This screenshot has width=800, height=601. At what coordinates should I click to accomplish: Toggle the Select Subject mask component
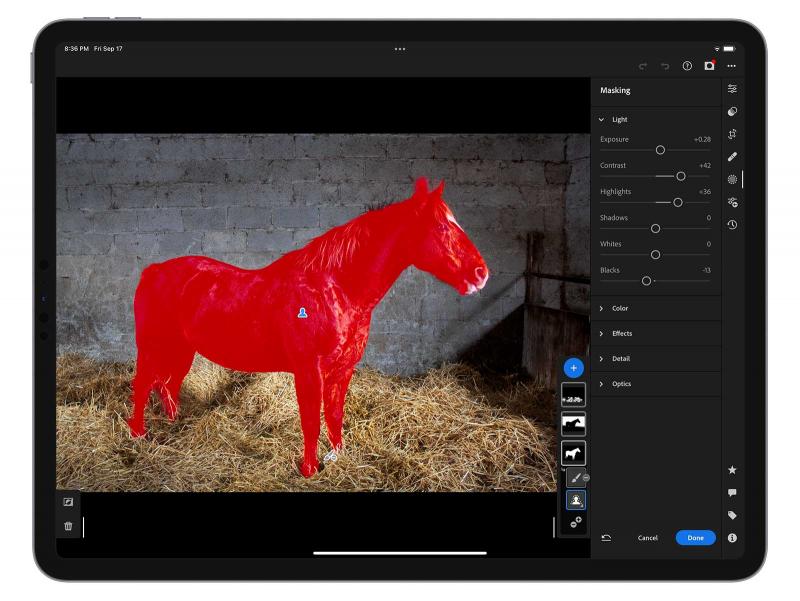[576, 500]
